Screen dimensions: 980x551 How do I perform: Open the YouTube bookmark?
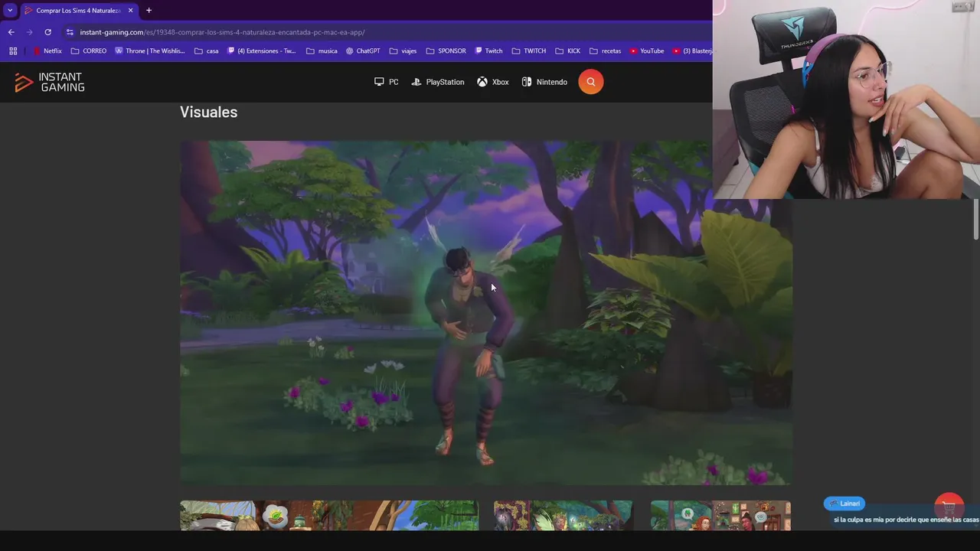[x=647, y=51]
